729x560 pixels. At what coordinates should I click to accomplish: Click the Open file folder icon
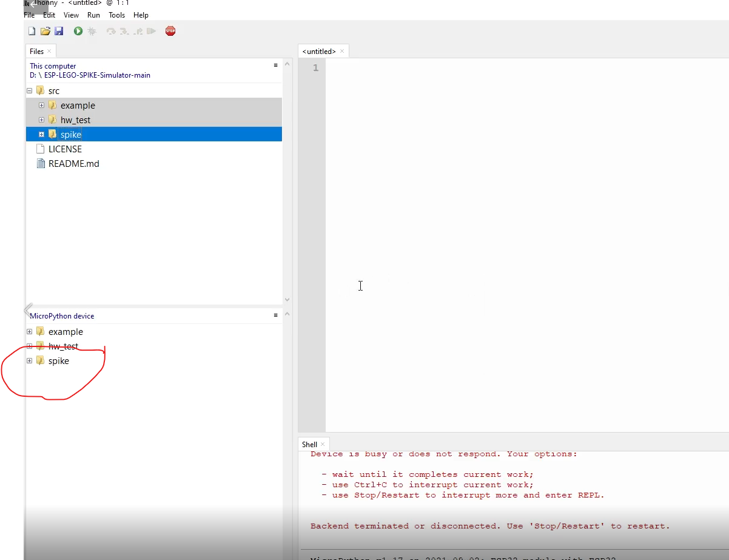(x=45, y=31)
